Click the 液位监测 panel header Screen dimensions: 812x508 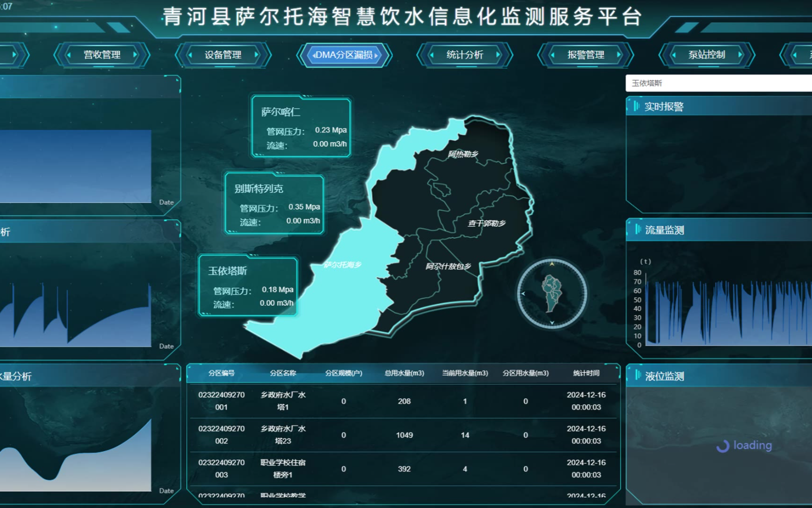coord(719,376)
